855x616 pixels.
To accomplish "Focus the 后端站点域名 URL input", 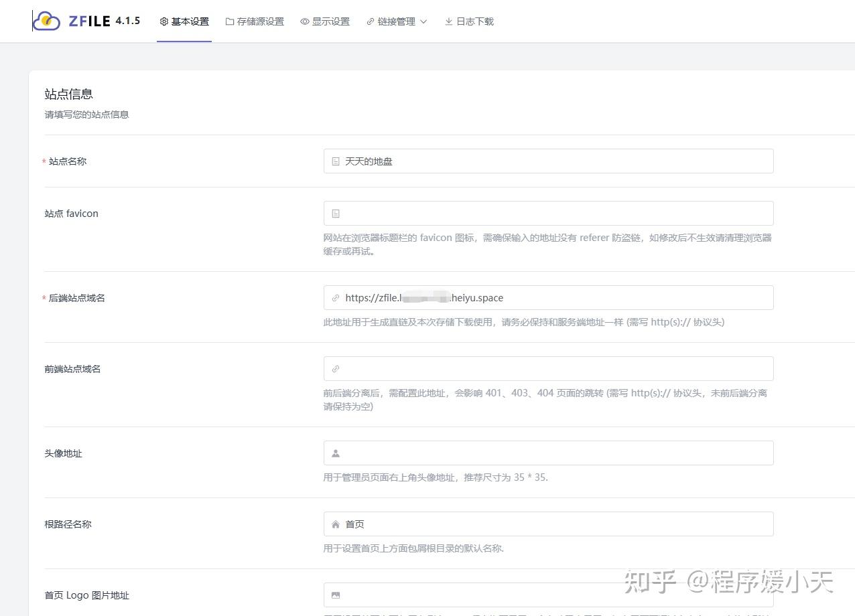I will 548,298.
